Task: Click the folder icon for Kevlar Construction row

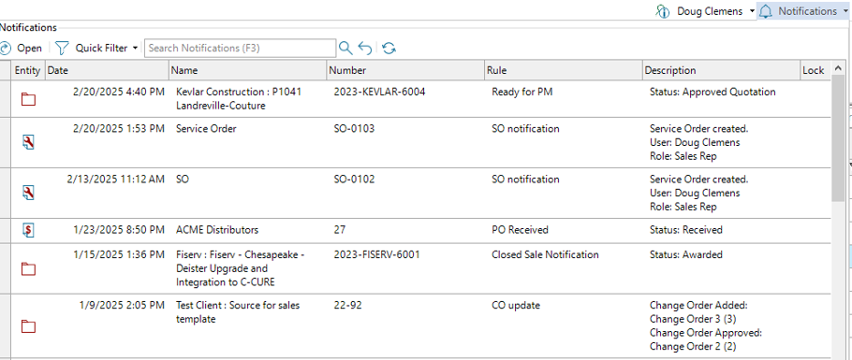Action: pyautogui.click(x=28, y=99)
